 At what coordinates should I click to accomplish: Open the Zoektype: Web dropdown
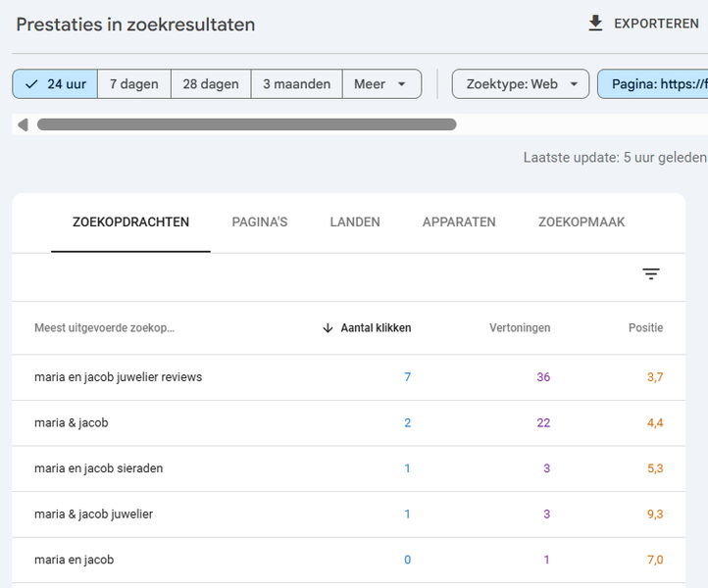click(x=520, y=84)
